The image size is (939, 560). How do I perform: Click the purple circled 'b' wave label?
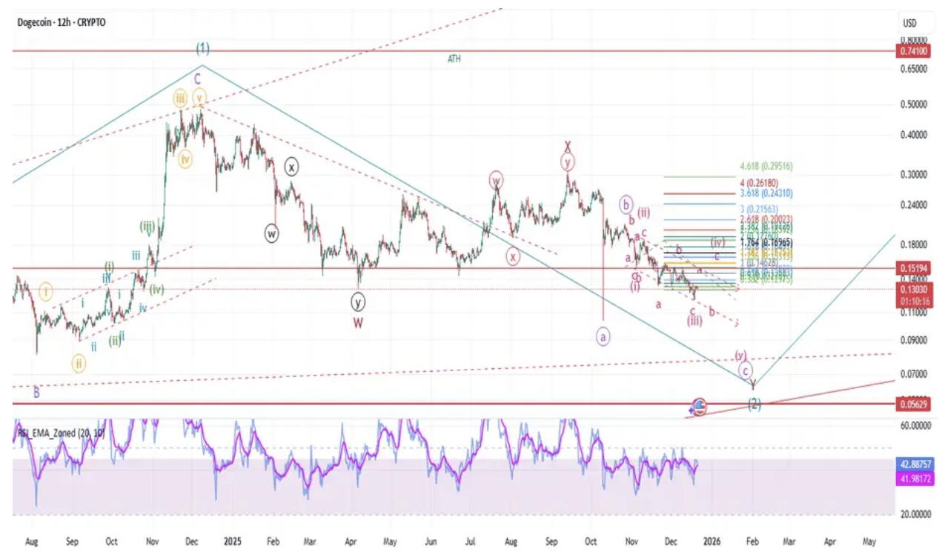(626, 204)
